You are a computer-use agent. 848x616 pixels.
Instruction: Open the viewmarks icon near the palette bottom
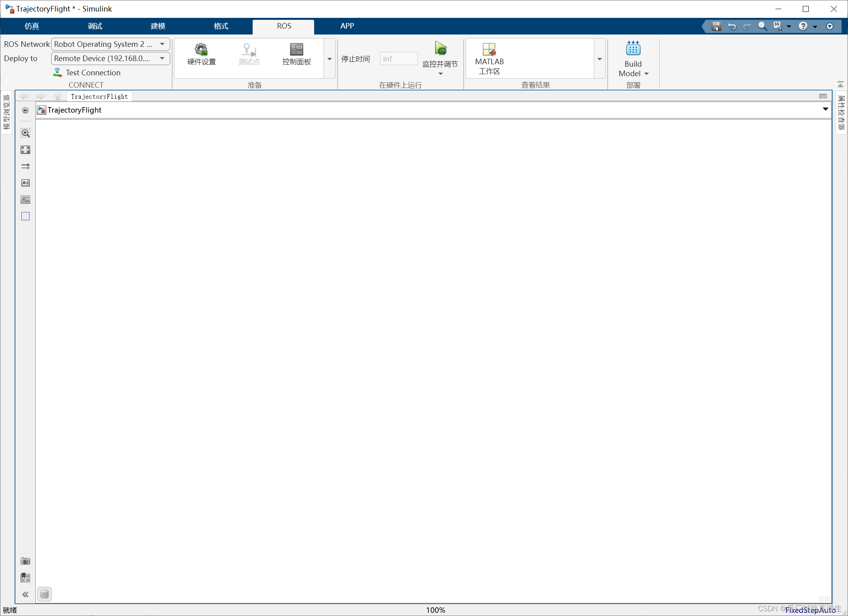25,578
